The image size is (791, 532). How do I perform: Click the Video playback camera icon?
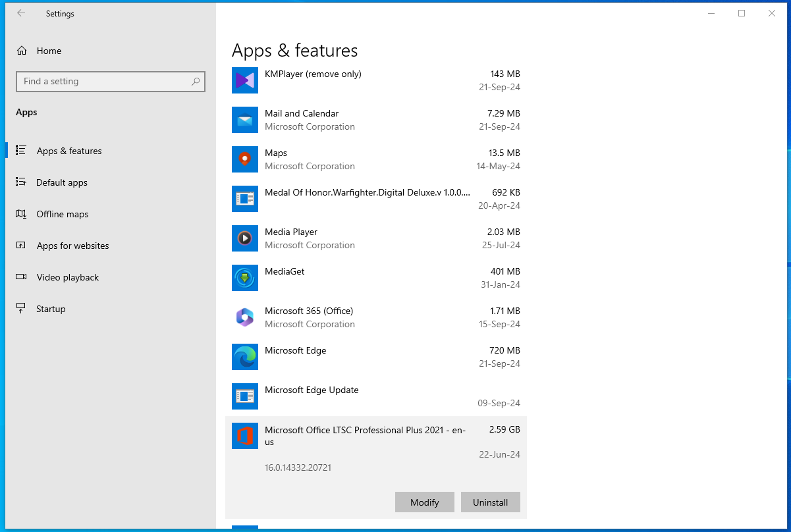tap(21, 277)
